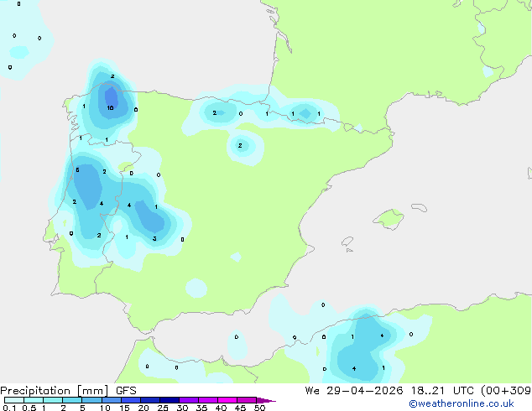Click the legend scale label '40'
532x411 pixels.
[x=222, y=408]
